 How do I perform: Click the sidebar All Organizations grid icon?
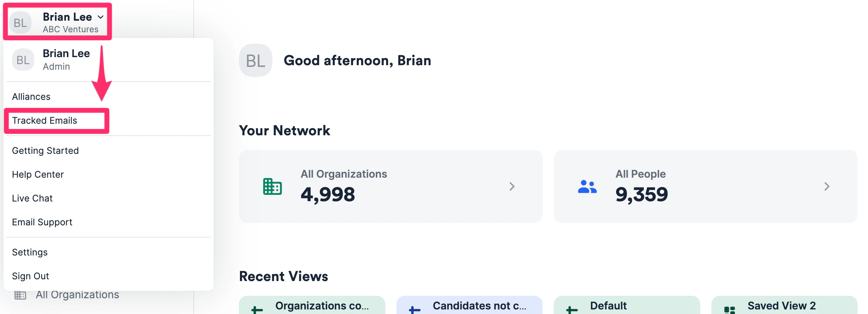point(20,295)
